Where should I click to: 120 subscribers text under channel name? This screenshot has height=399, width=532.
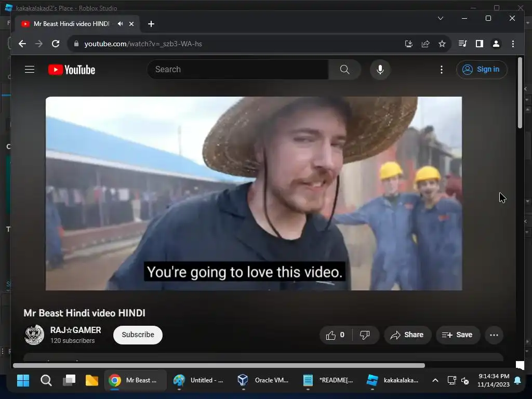pos(73,341)
